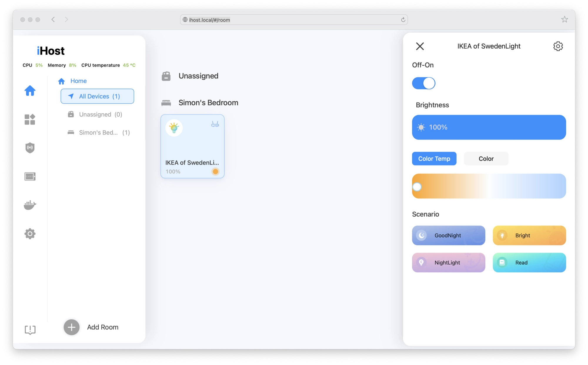Go back in browser history
This screenshot has height=365, width=588.
pyautogui.click(x=53, y=19)
